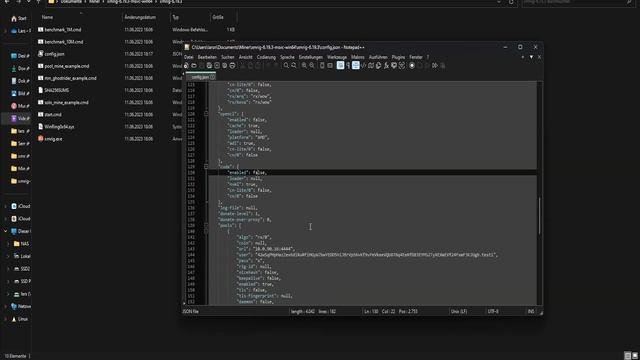The image size is (640, 360).
Task: Toggle file monitoring (tail -f) icon
Action: [402, 65]
